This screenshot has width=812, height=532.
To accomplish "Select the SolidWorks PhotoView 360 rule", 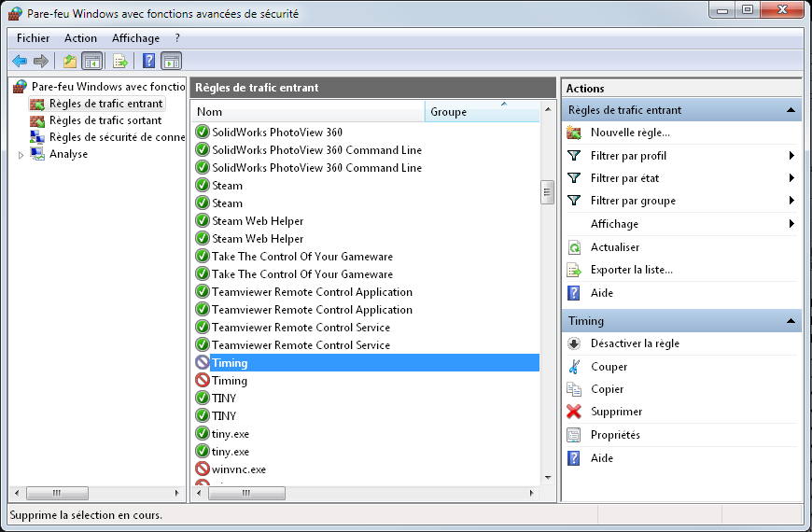I will click(x=277, y=133).
